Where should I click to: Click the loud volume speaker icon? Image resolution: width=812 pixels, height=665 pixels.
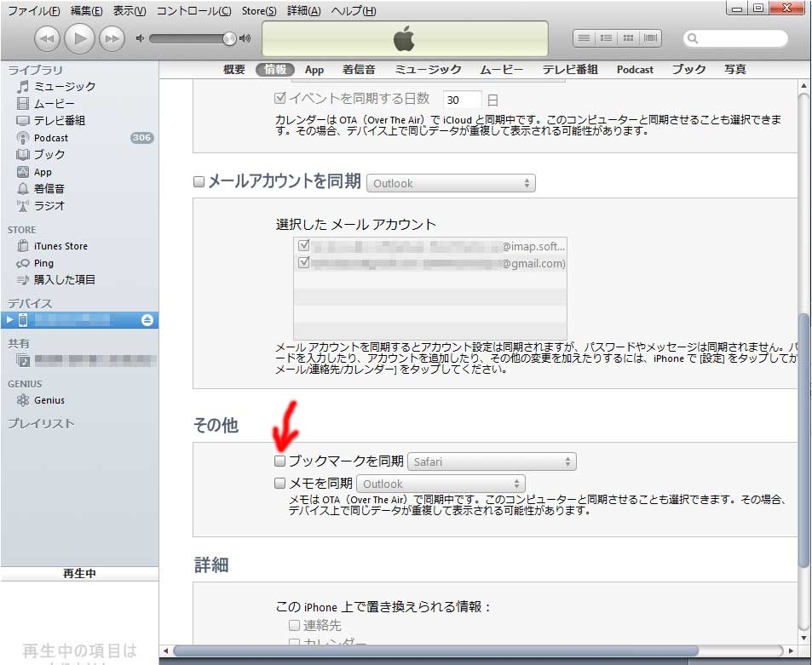245,38
